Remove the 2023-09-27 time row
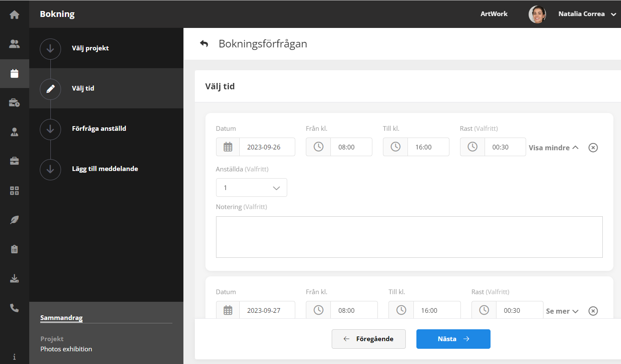This screenshot has height=364, width=621. [593, 311]
